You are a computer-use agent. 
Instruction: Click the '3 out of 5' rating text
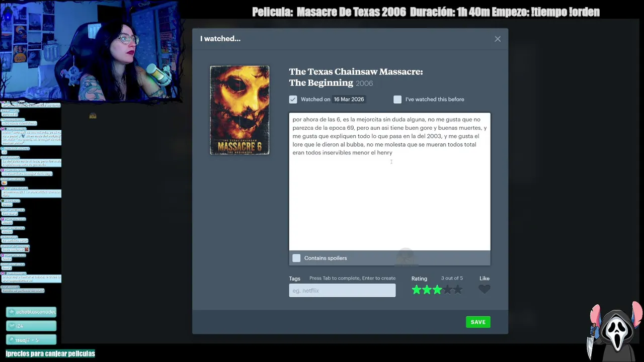click(x=452, y=278)
